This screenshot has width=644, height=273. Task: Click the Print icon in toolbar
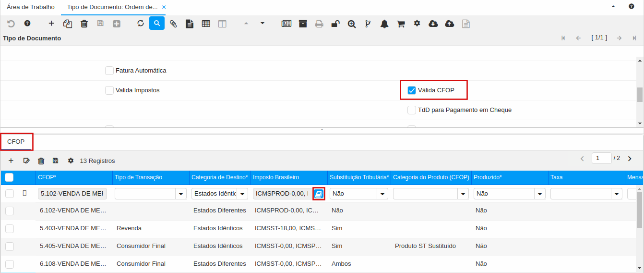click(319, 24)
